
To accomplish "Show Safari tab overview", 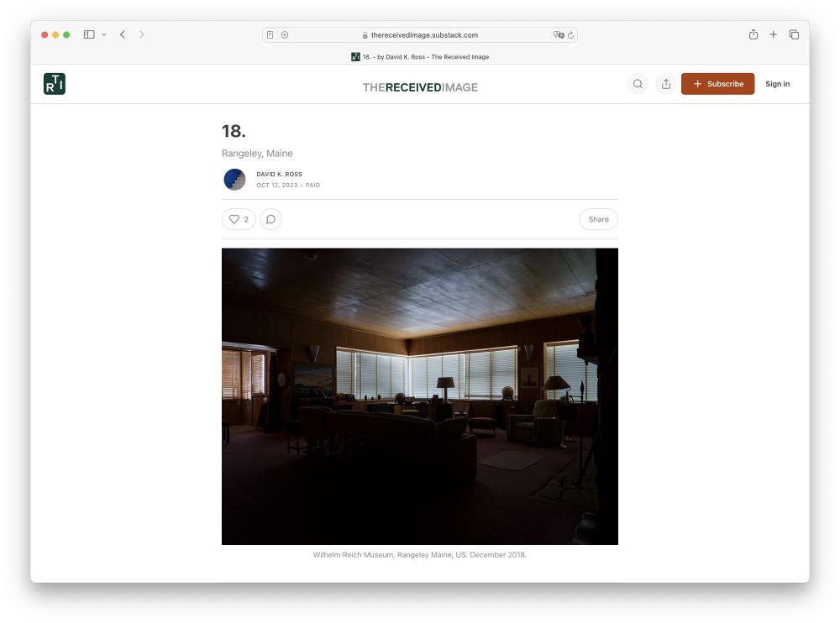I will [794, 34].
